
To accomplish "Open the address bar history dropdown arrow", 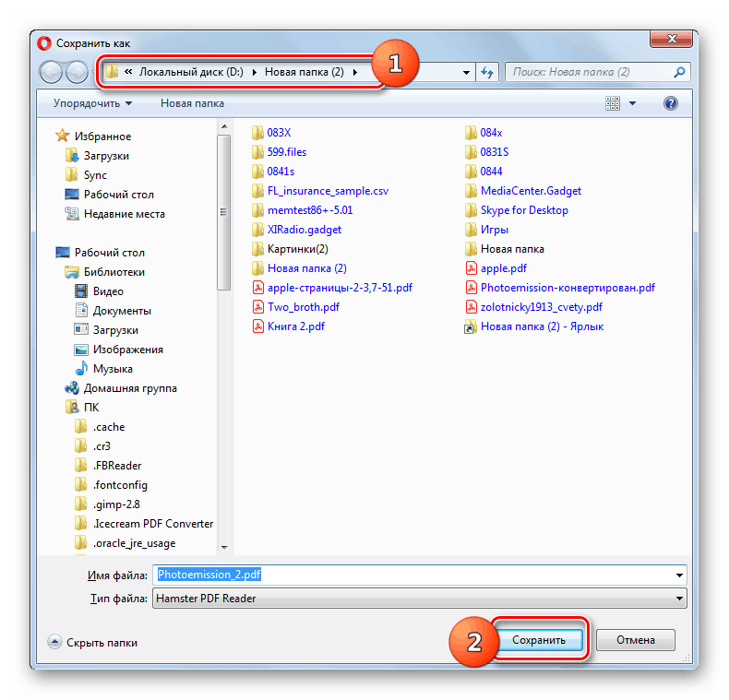I will tap(466, 73).
